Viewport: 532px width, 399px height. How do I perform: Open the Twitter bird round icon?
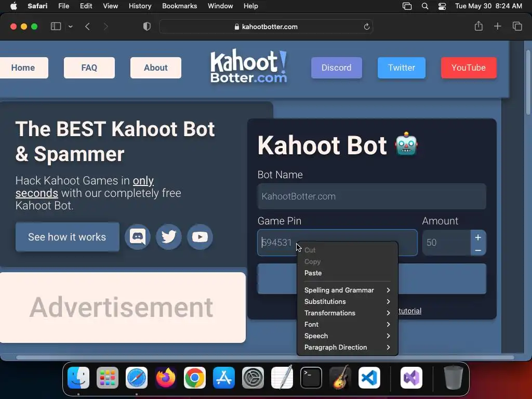[x=169, y=237]
